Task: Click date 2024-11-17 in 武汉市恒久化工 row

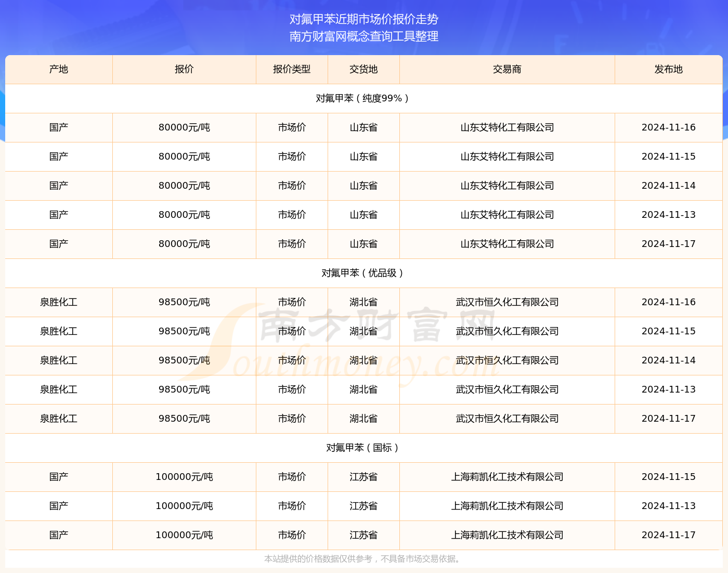Action: [x=669, y=419]
